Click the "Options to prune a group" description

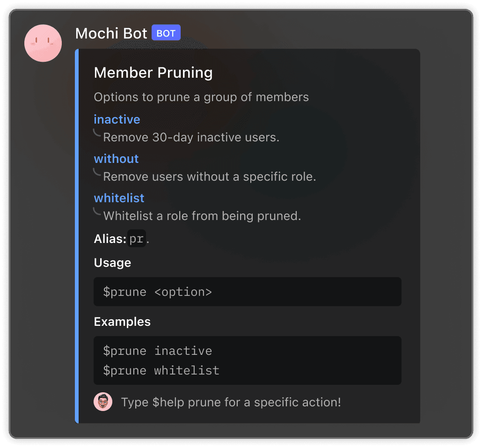[x=201, y=97]
